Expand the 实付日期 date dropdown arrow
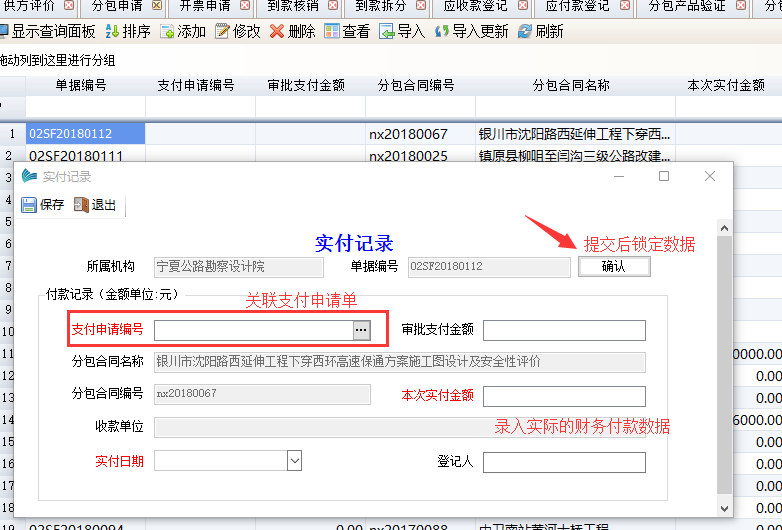 point(294,461)
